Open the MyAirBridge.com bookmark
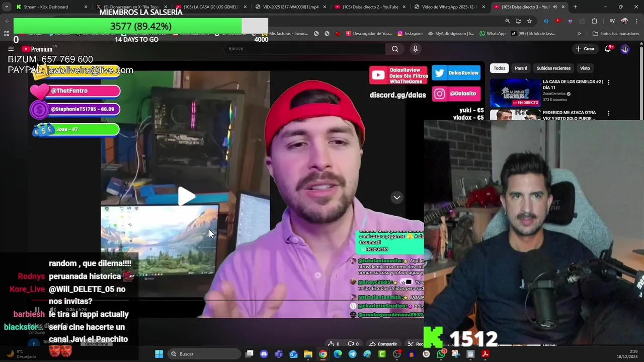644x362 pixels. (451, 34)
